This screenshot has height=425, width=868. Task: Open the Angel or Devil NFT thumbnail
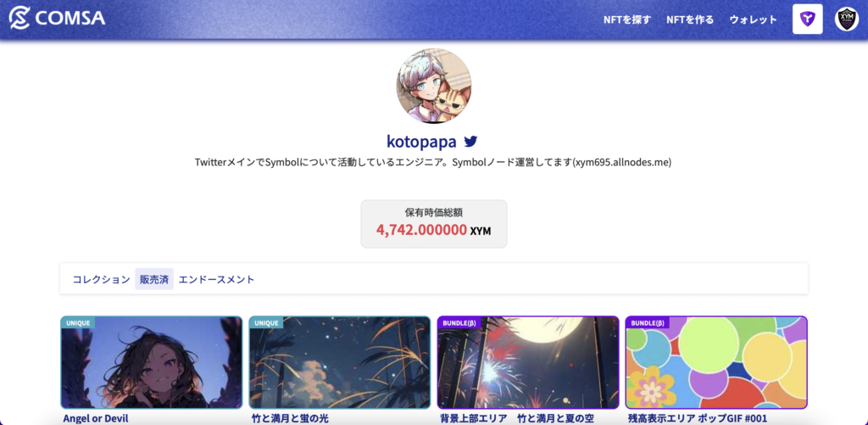coord(152,362)
